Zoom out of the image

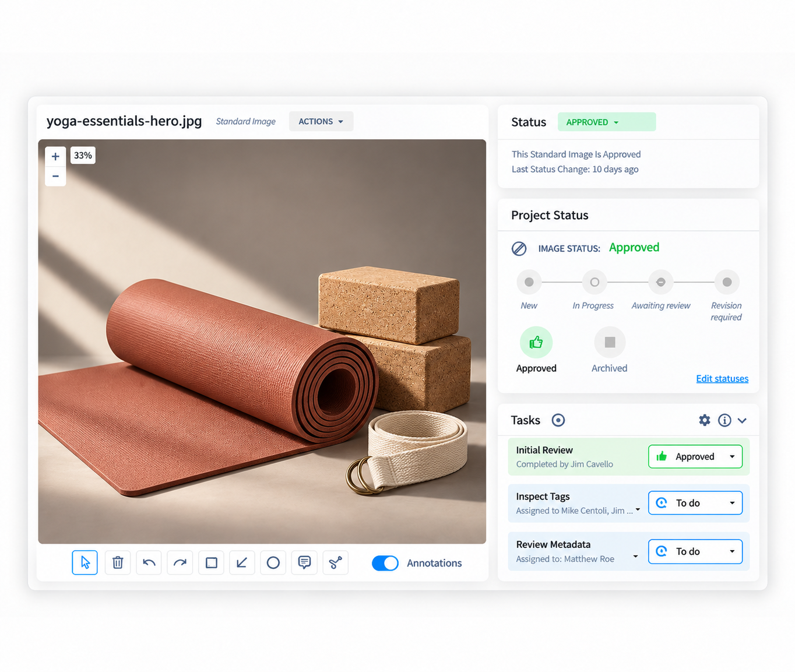55,176
